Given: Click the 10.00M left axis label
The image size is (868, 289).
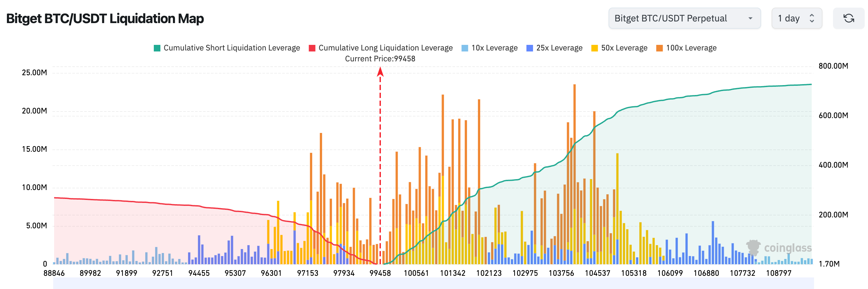Looking at the screenshot, I should [34, 188].
